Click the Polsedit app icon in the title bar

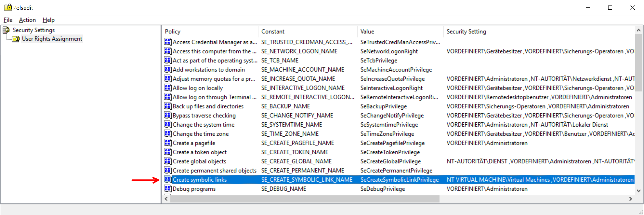coord(8,7)
